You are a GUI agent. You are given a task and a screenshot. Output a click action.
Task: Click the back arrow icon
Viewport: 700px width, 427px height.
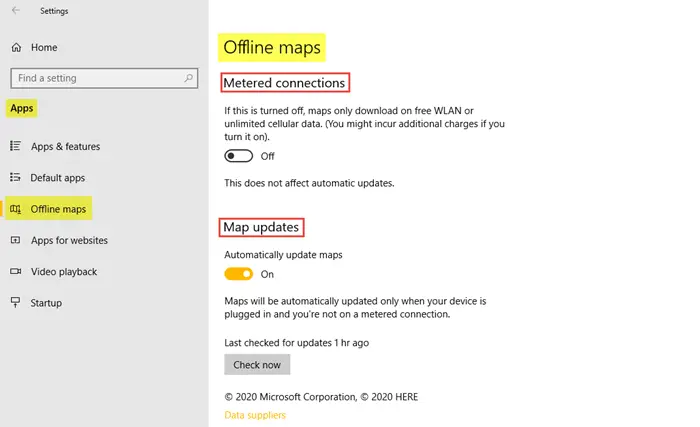click(x=15, y=11)
